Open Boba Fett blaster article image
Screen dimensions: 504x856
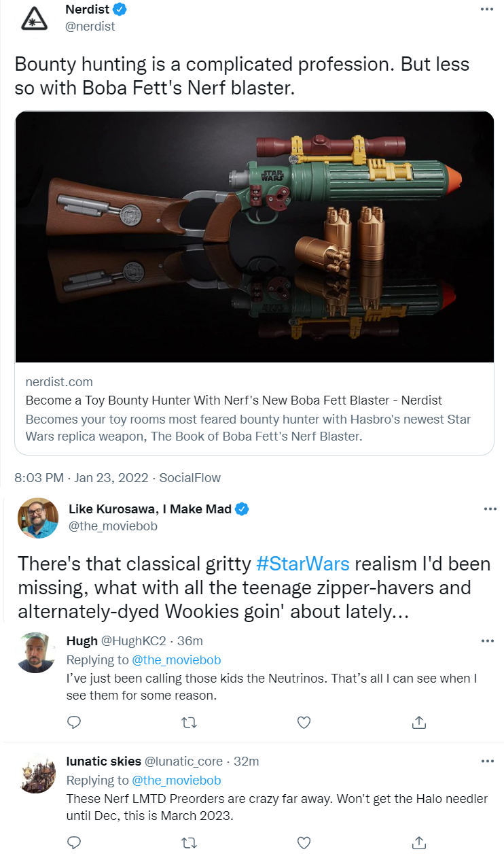click(x=254, y=237)
